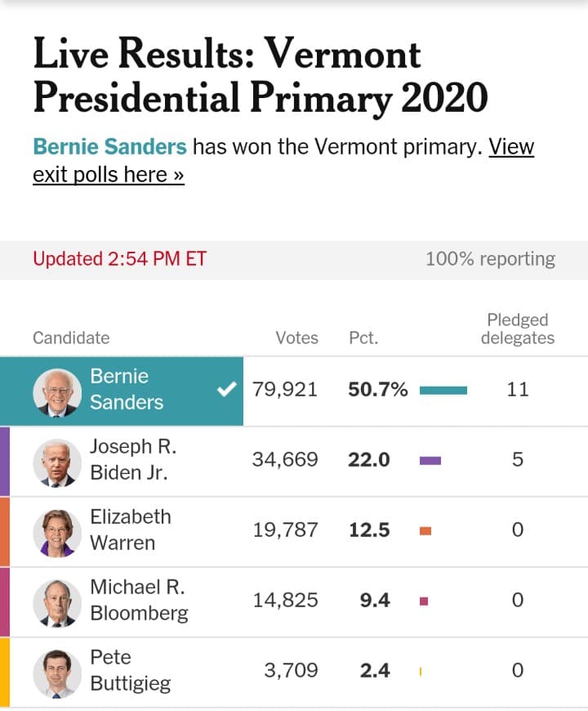Click Bernie Sanders's portrait thumbnail
The image size is (588, 711).
[x=57, y=392]
